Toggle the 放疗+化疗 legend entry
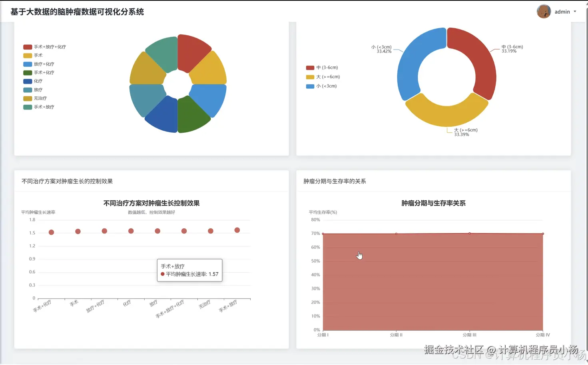 [27, 64]
